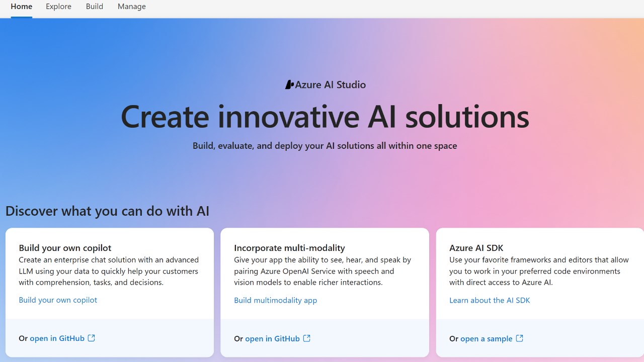Click external-link icon in Build your own copilot card
The image size is (644, 362).
(92, 338)
